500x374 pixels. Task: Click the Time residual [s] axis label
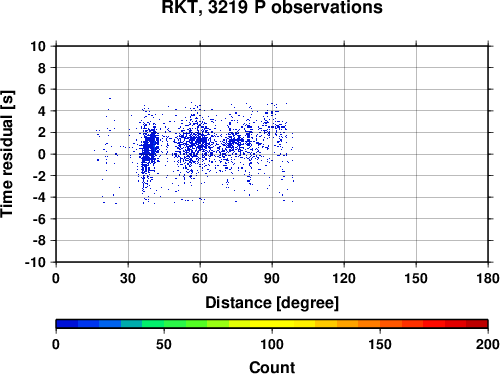[7, 154]
